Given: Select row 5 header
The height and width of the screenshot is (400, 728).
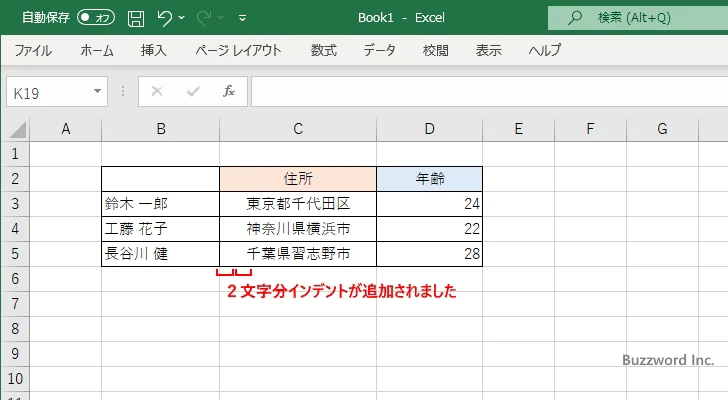Looking at the screenshot, I should (15, 254).
